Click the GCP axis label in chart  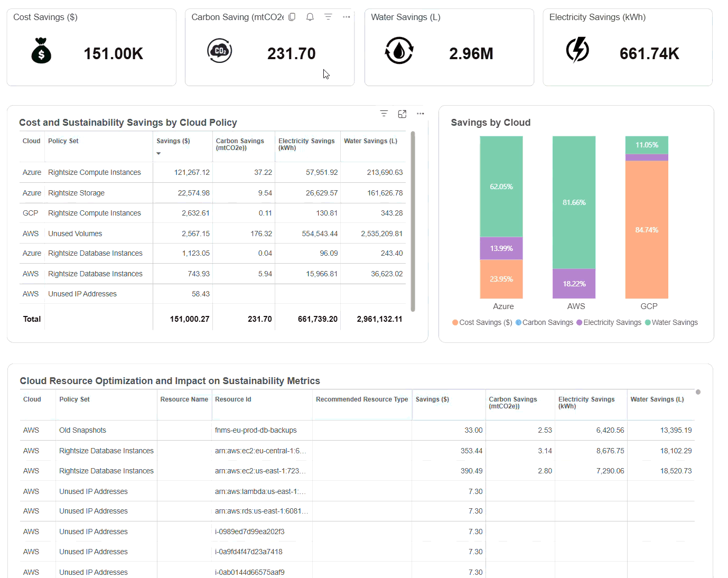coord(649,306)
